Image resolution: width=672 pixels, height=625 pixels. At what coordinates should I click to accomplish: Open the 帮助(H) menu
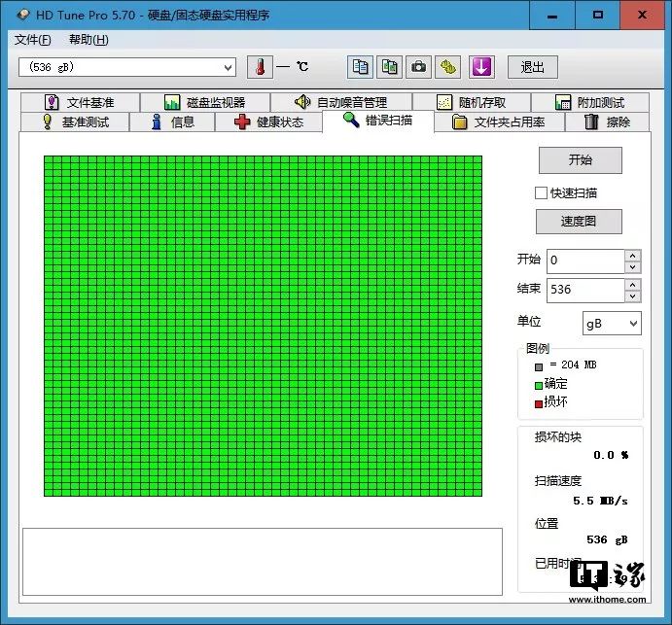coord(88,40)
